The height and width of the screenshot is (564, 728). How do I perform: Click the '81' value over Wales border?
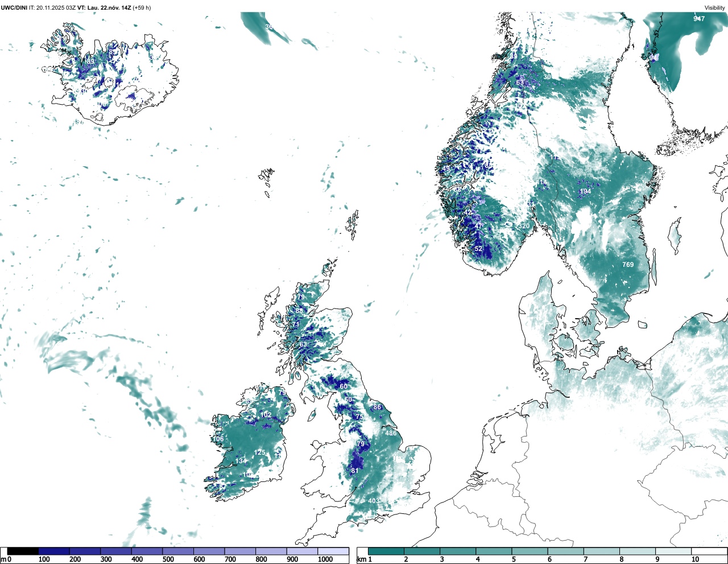pyautogui.click(x=355, y=471)
